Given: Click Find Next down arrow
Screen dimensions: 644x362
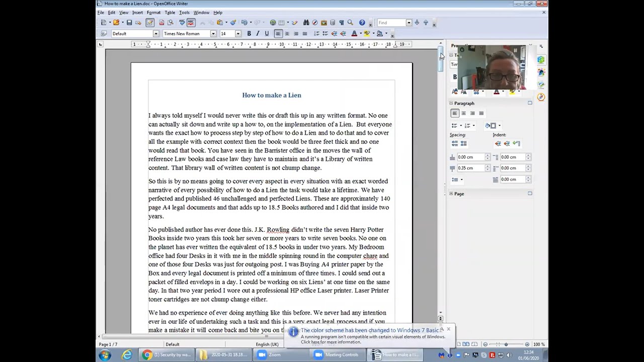Looking at the screenshot, I should point(417,23).
